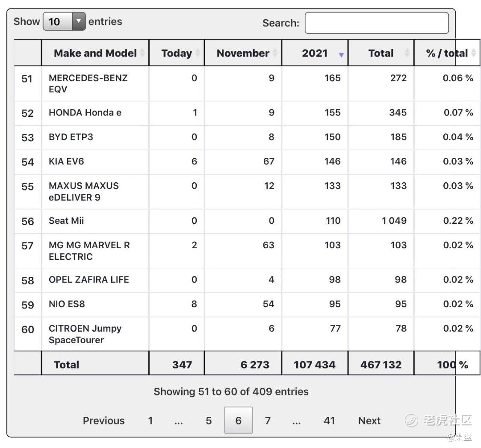Sort by % / total column

click(x=447, y=53)
